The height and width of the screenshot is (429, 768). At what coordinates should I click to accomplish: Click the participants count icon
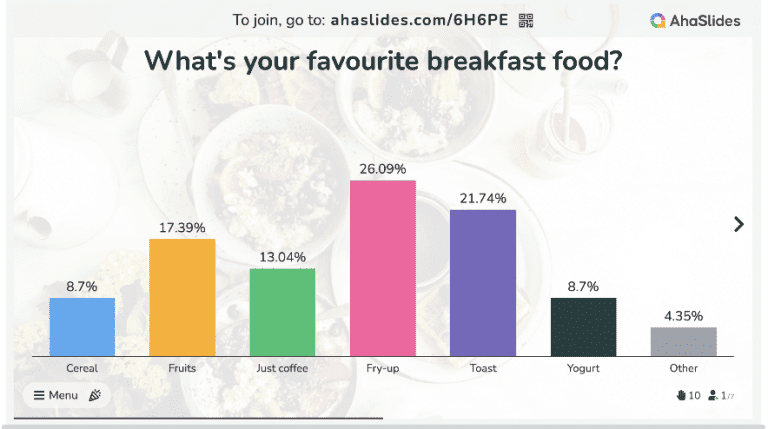(713, 396)
